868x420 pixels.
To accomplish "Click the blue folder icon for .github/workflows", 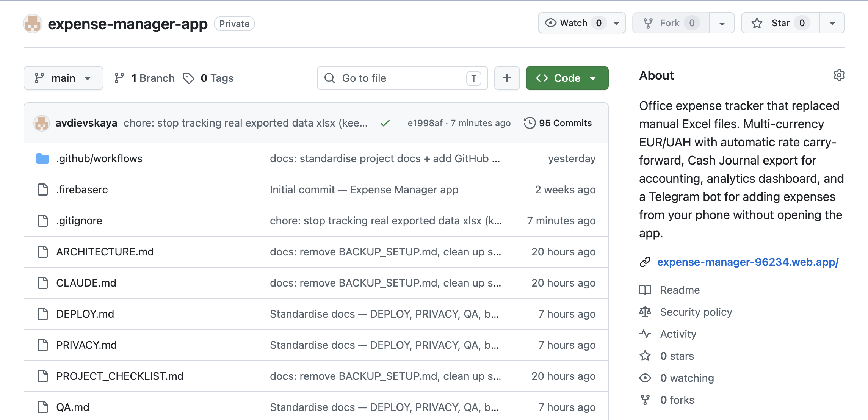I will (x=42, y=158).
